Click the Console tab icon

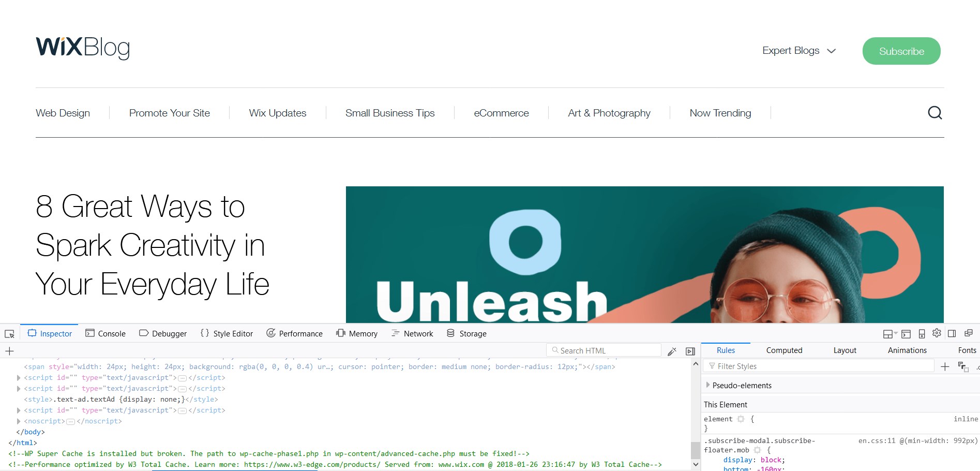[90, 333]
